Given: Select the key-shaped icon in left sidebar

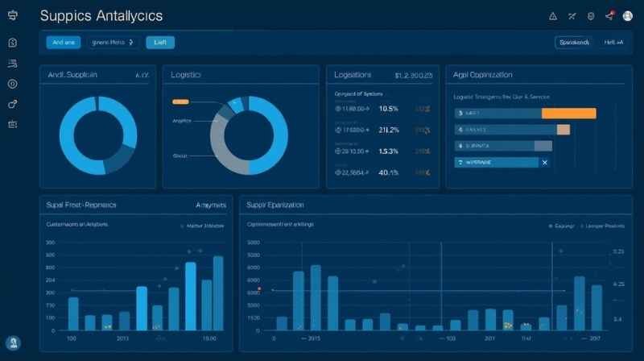Looking at the screenshot, I should (x=12, y=104).
